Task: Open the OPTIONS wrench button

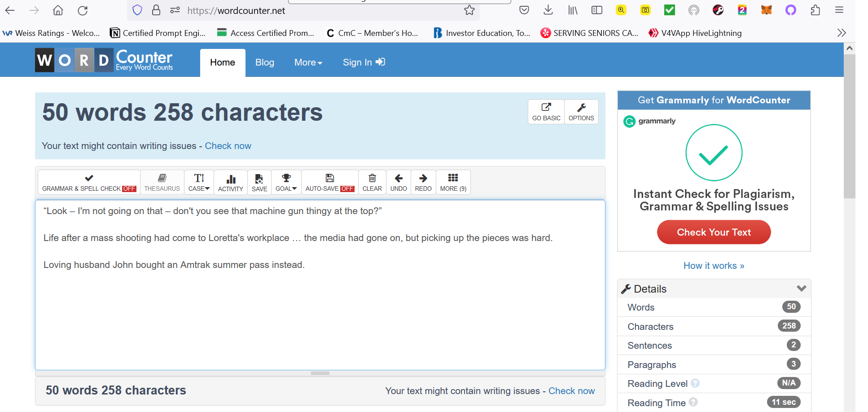Action: 581,112
